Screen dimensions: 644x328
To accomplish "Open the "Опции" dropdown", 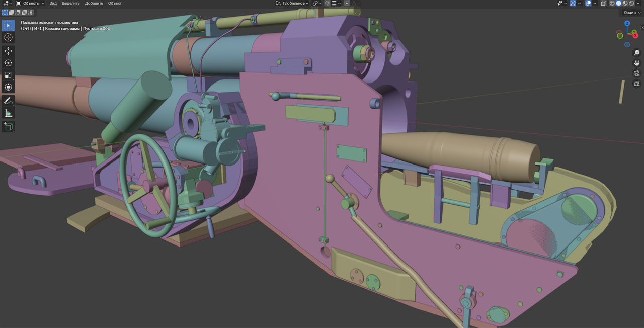I will [x=632, y=12].
